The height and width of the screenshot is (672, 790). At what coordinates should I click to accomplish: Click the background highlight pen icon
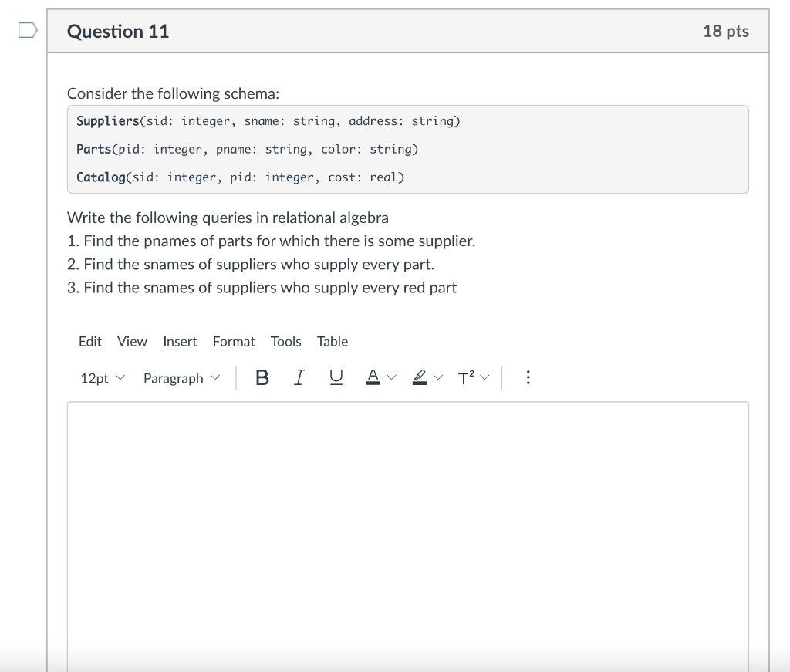420,377
